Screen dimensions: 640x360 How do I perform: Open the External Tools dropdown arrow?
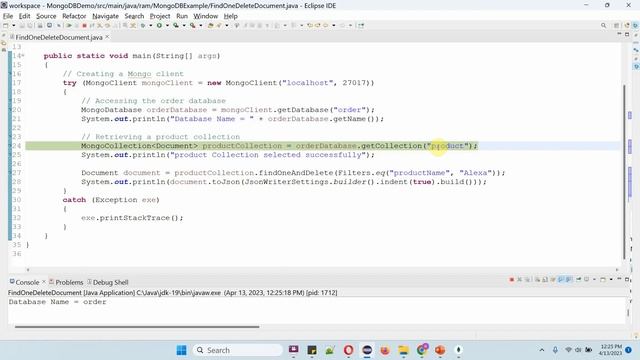click(200, 25)
